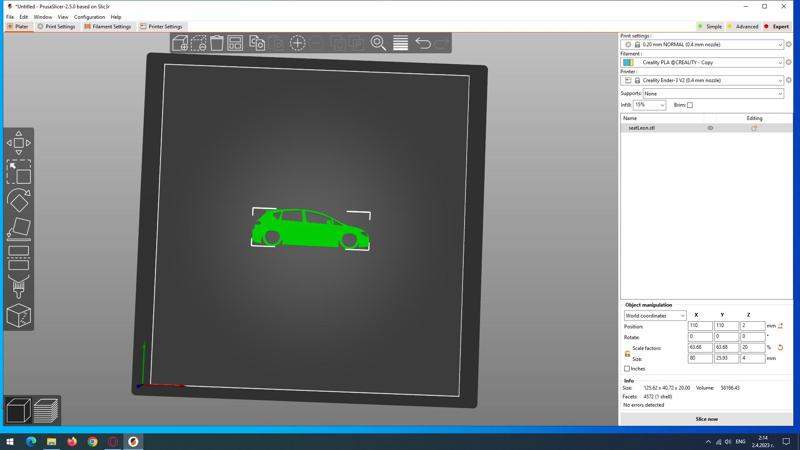Click the filament color swatch
This screenshot has width=800, height=450.
click(628, 62)
